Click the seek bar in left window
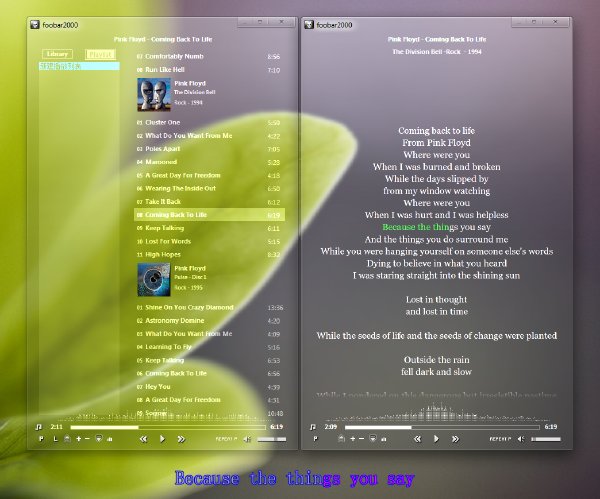600x499 pixels. pos(168,427)
